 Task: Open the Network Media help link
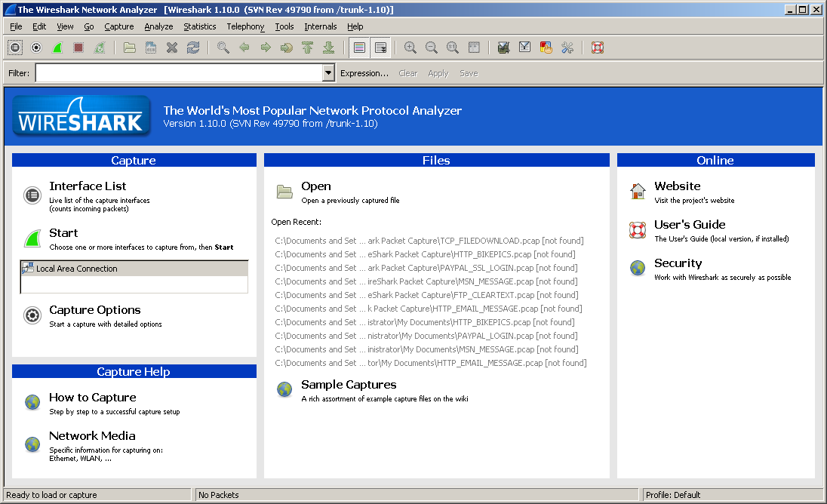click(x=92, y=436)
